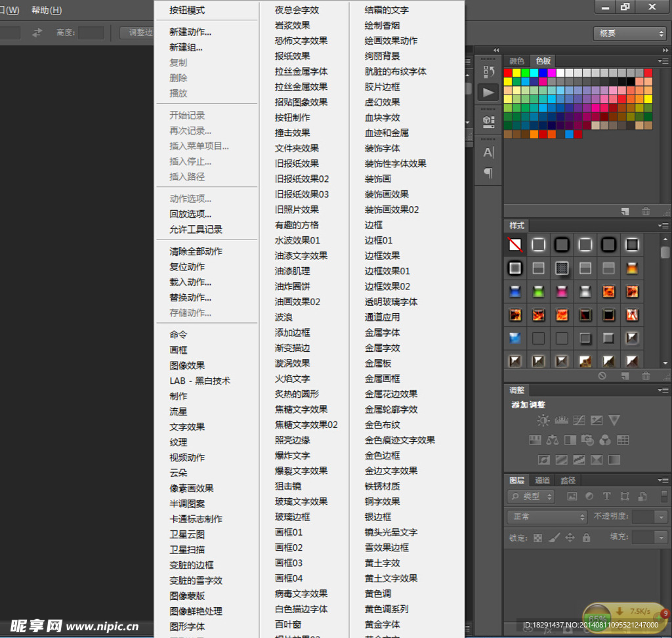Filter layers by adjustment layers icon
Screen dimensions: 672x638
point(589,496)
